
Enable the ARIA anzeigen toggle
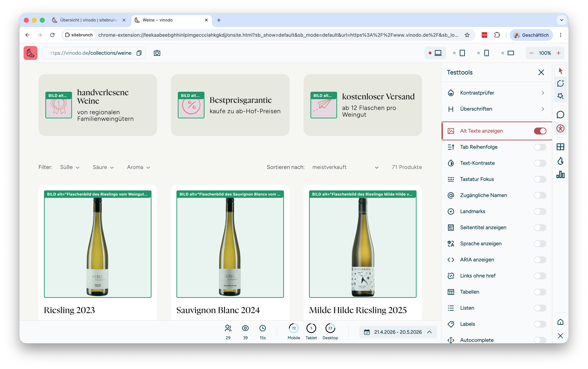(x=540, y=260)
